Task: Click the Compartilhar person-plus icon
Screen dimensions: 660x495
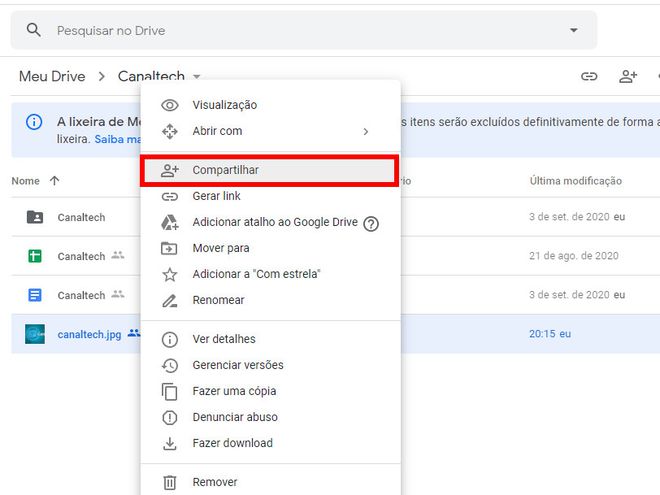Action: [x=170, y=170]
